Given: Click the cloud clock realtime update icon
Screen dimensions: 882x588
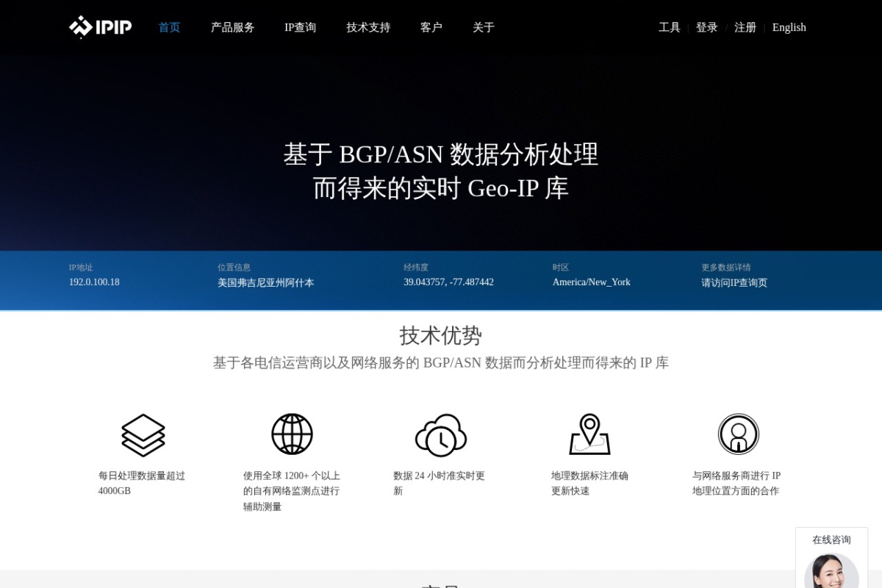Looking at the screenshot, I should click(x=441, y=435).
